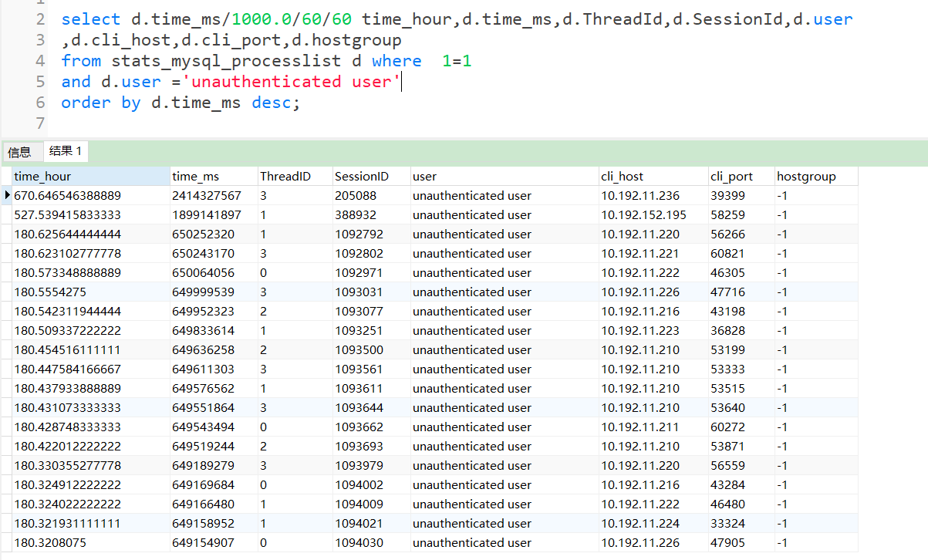Select SessionID cell 1094009
This screenshot has height=560, width=928.
(x=371, y=504)
